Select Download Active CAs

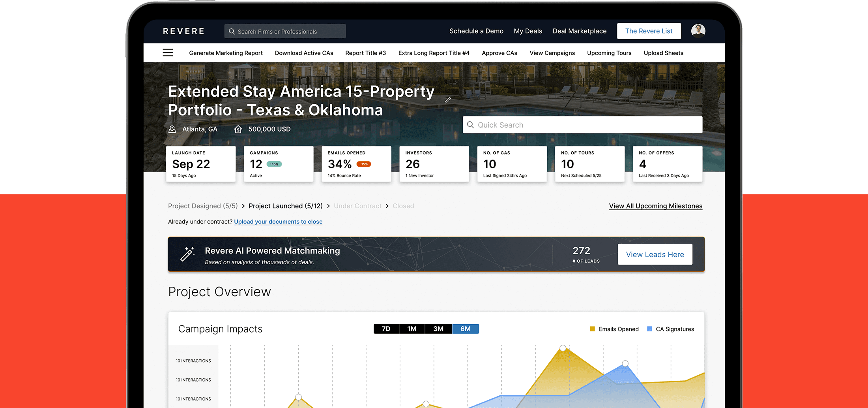[x=304, y=53]
